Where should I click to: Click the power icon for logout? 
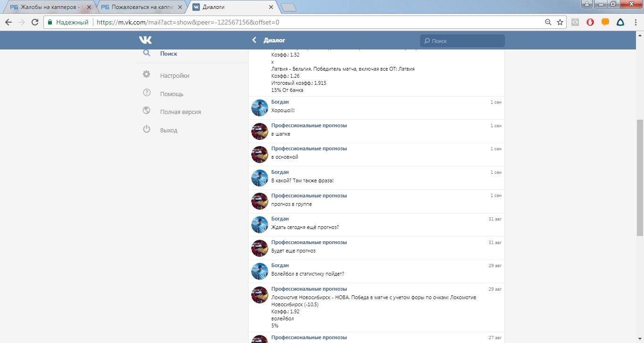(147, 129)
